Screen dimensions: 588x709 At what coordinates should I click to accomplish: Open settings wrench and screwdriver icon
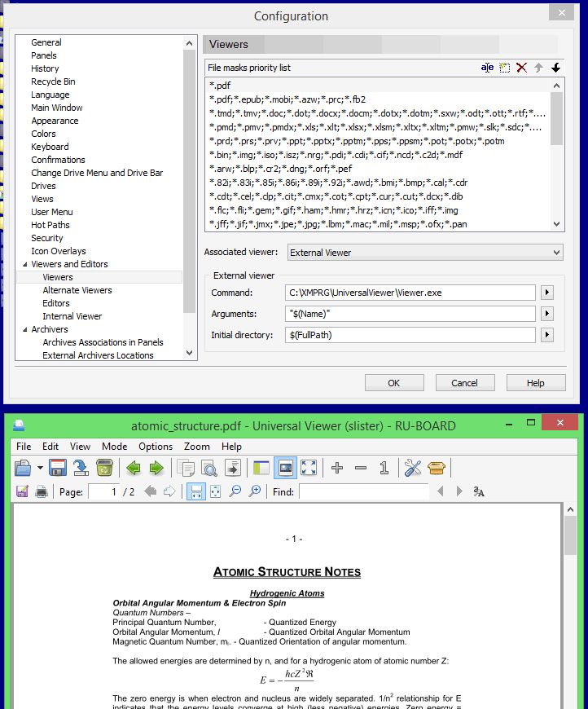413,468
